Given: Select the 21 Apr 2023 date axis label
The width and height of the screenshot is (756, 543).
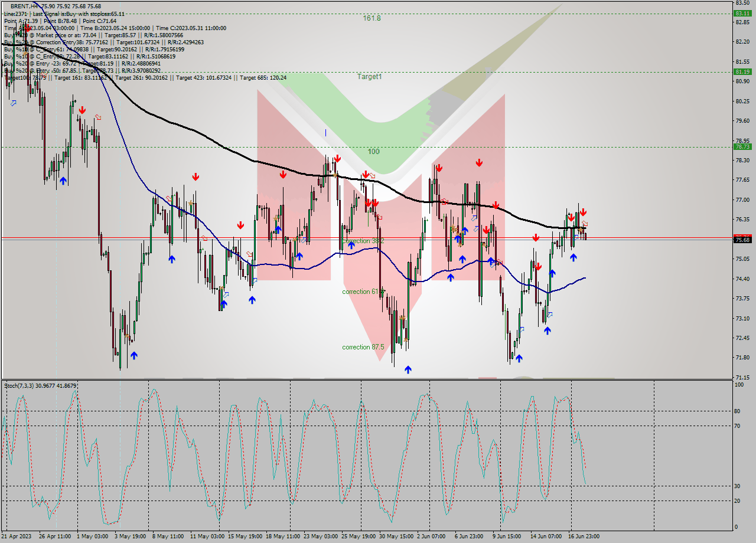Looking at the screenshot, I should coord(18,537).
